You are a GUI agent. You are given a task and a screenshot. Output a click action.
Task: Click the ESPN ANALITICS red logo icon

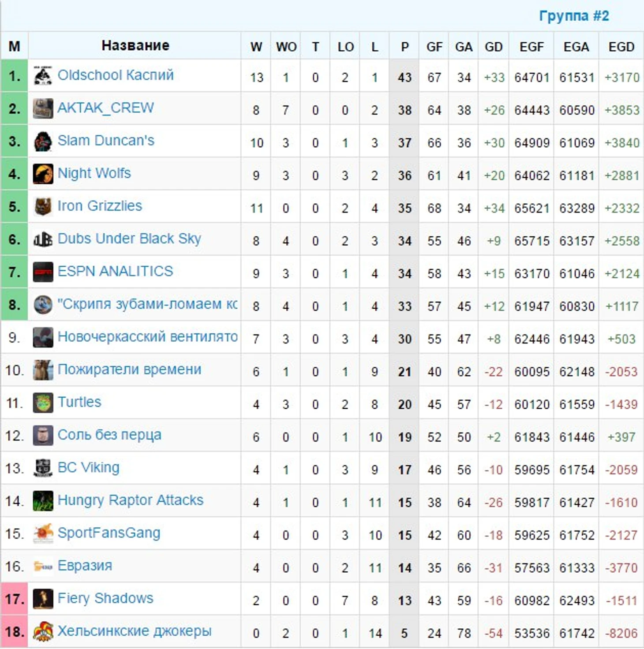pyautogui.click(x=43, y=272)
